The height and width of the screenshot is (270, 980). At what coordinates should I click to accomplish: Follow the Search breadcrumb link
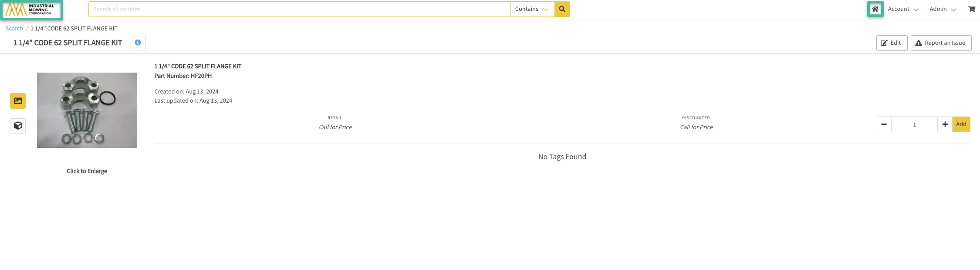[x=14, y=28]
